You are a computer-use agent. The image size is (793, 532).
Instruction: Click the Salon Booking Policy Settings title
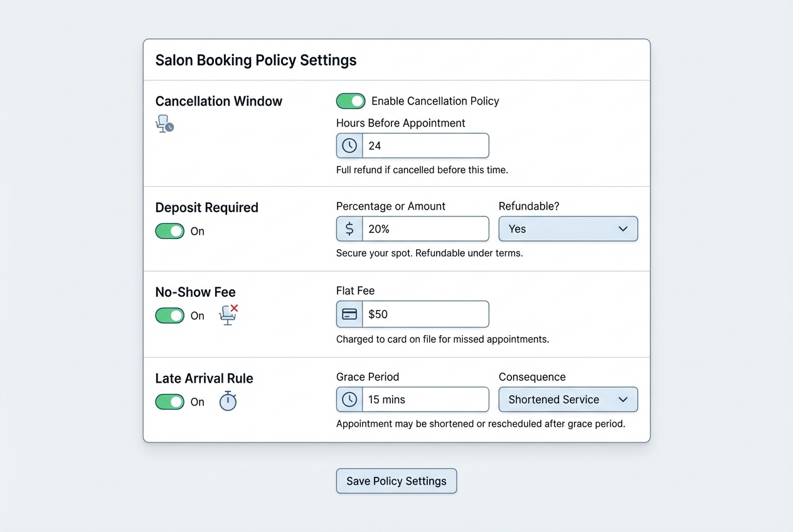point(255,60)
